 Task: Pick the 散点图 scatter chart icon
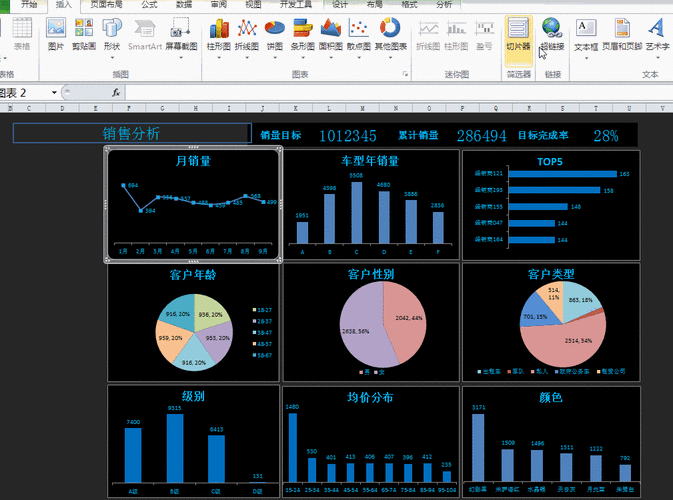click(358, 29)
